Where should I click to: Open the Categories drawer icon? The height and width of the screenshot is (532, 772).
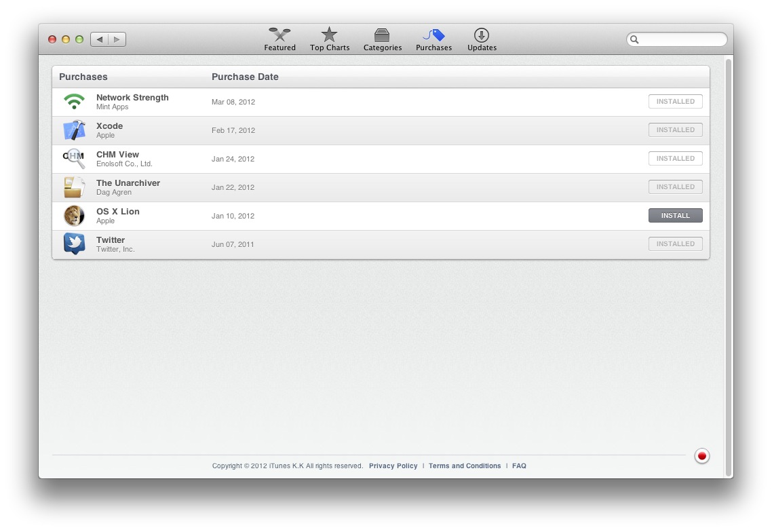[381, 35]
